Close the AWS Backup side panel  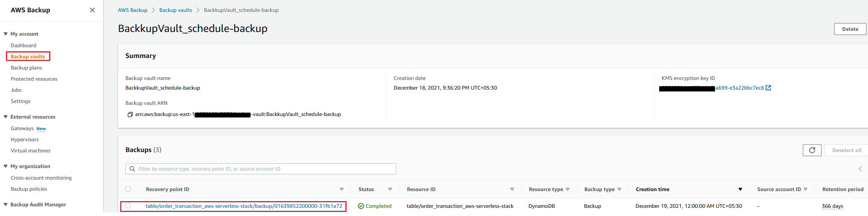click(92, 10)
